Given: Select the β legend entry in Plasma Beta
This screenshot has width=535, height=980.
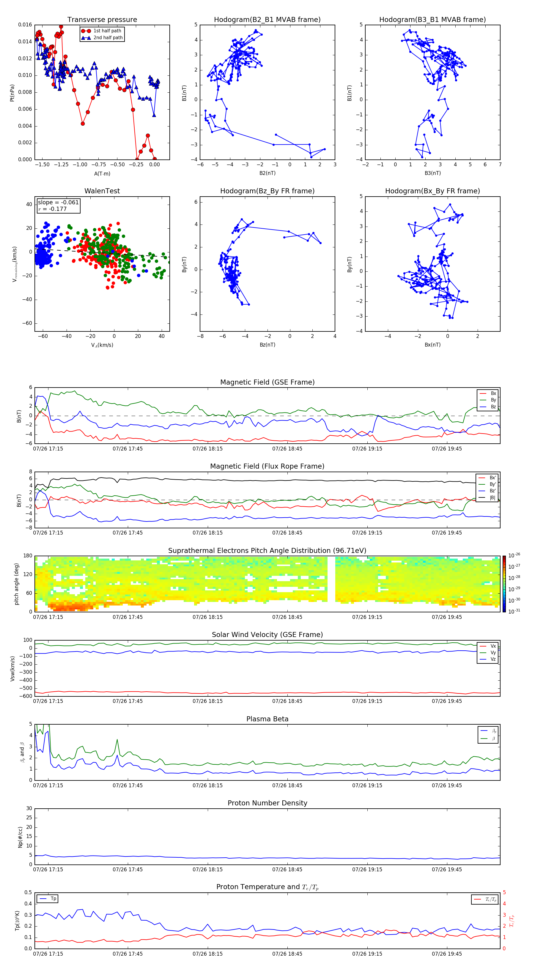Looking at the screenshot, I should tap(488, 739).
